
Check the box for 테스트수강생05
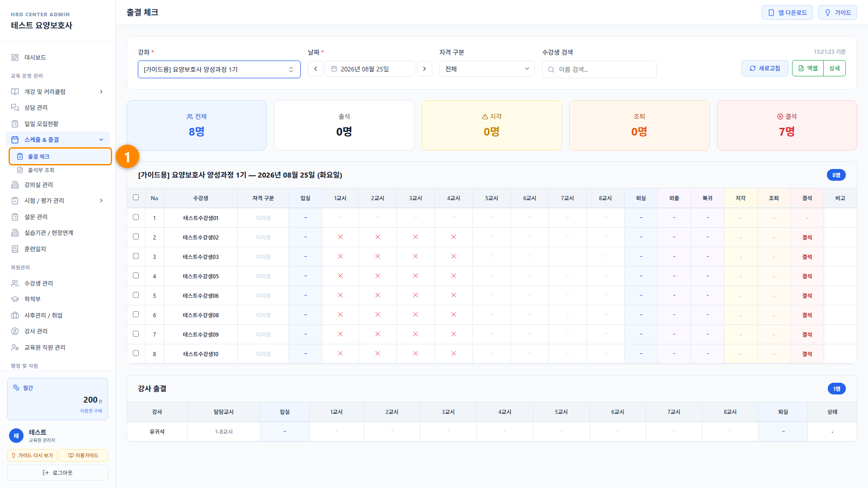coord(136,276)
